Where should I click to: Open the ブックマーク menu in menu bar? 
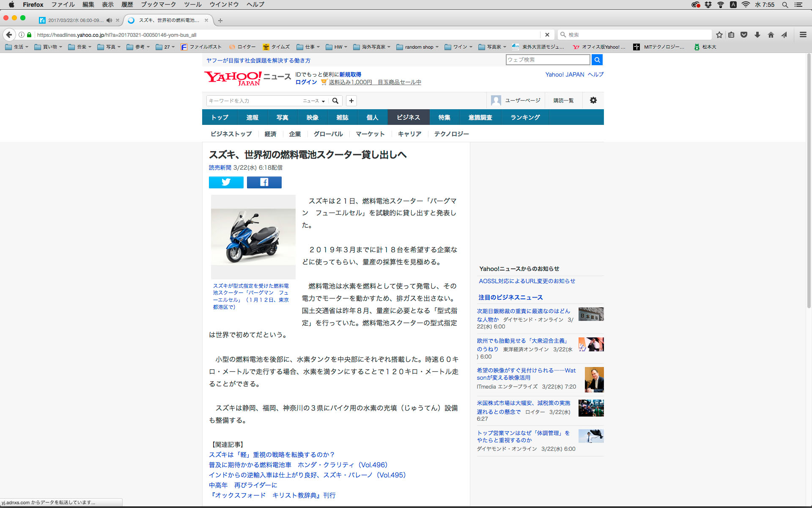tap(158, 5)
